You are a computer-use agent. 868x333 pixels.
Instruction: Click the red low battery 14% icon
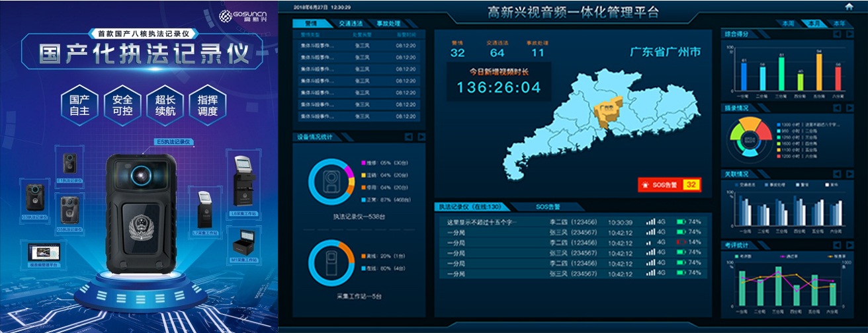[681, 242]
